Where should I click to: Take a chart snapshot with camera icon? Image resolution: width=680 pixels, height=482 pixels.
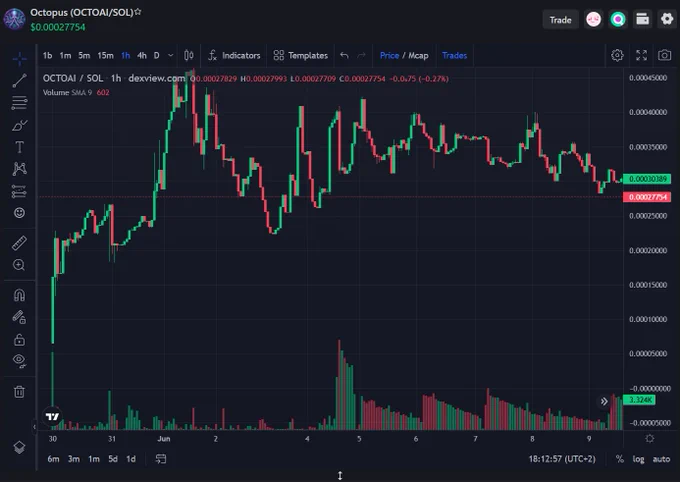664,55
